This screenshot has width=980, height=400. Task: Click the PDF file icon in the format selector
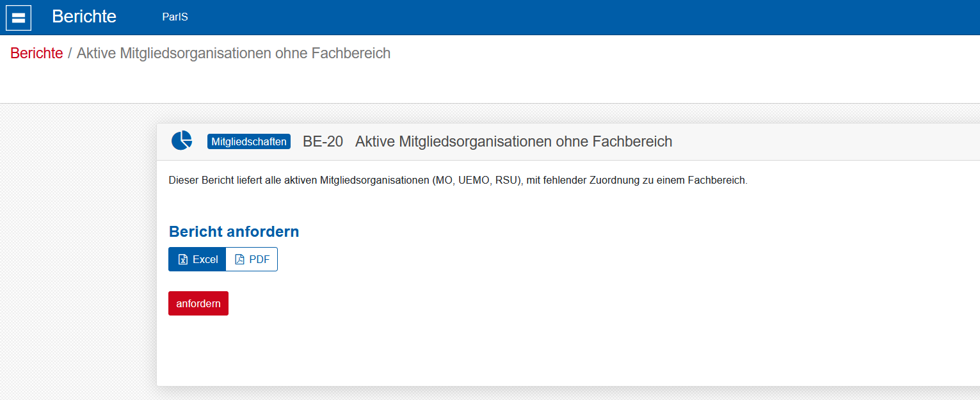click(x=240, y=259)
